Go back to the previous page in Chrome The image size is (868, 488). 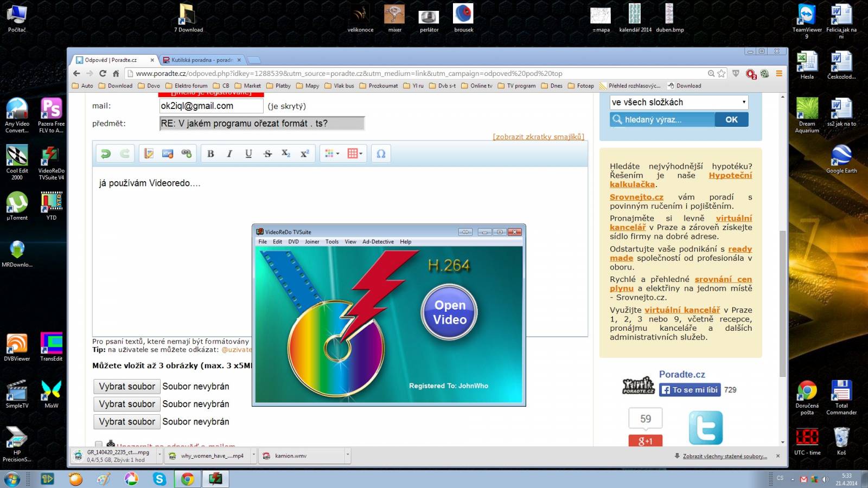click(x=76, y=73)
